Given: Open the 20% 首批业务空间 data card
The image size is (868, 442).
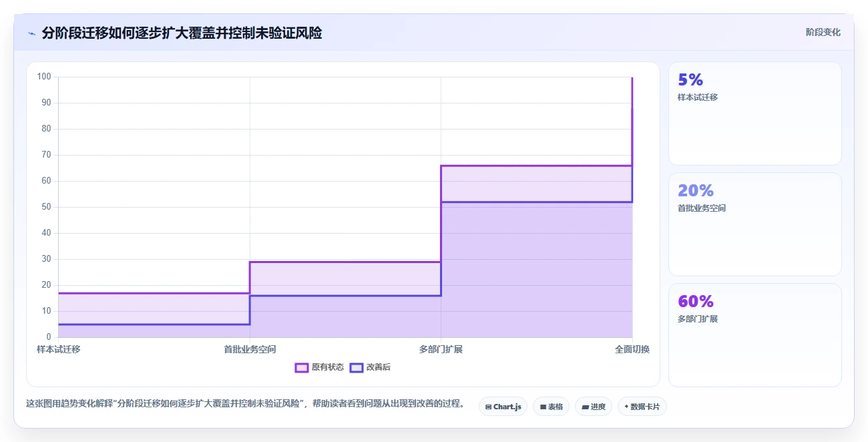Looking at the screenshot, I should 754,224.
